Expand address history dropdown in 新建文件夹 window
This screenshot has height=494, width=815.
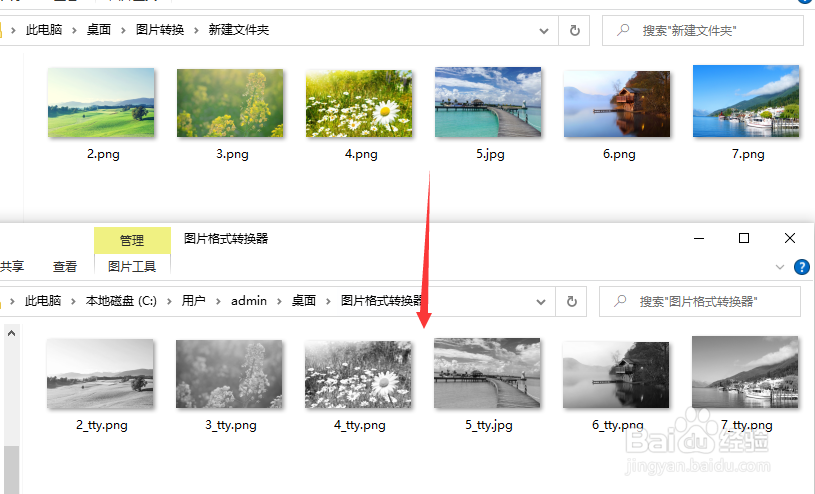tap(544, 31)
